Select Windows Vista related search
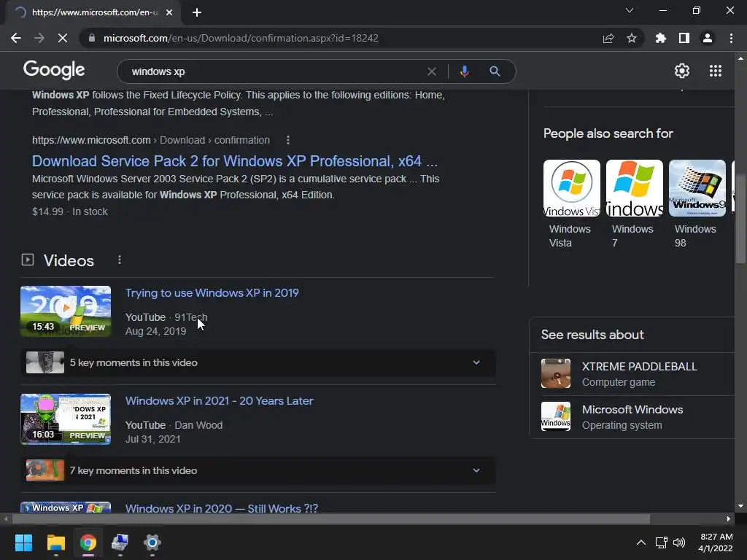The image size is (747, 560). click(572, 204)
